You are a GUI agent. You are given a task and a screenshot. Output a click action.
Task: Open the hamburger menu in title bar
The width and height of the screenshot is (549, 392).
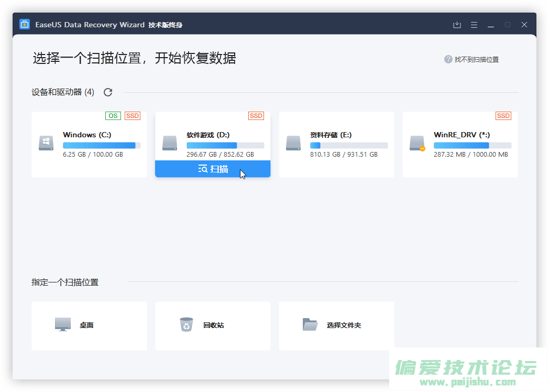coord(474,25)
